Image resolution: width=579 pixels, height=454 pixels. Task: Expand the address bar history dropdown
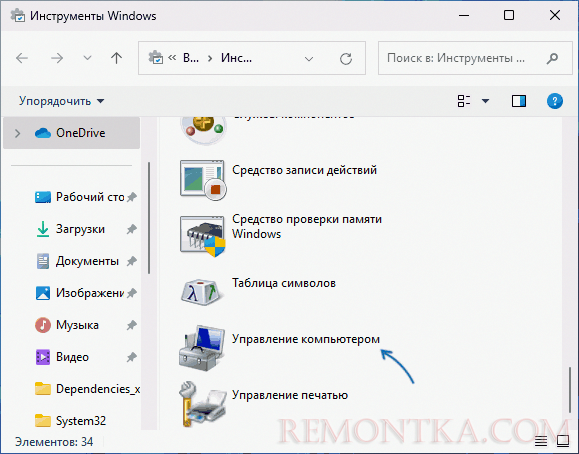309,58
